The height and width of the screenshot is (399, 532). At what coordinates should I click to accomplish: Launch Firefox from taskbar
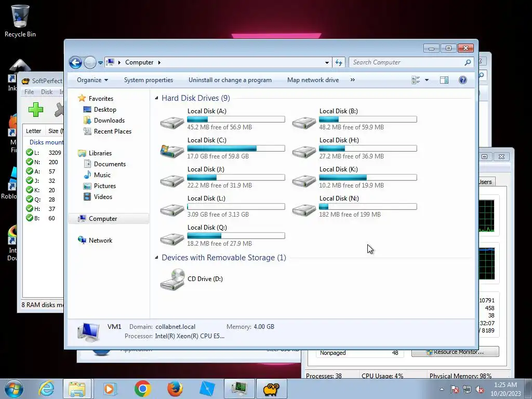tap(175, 389)
